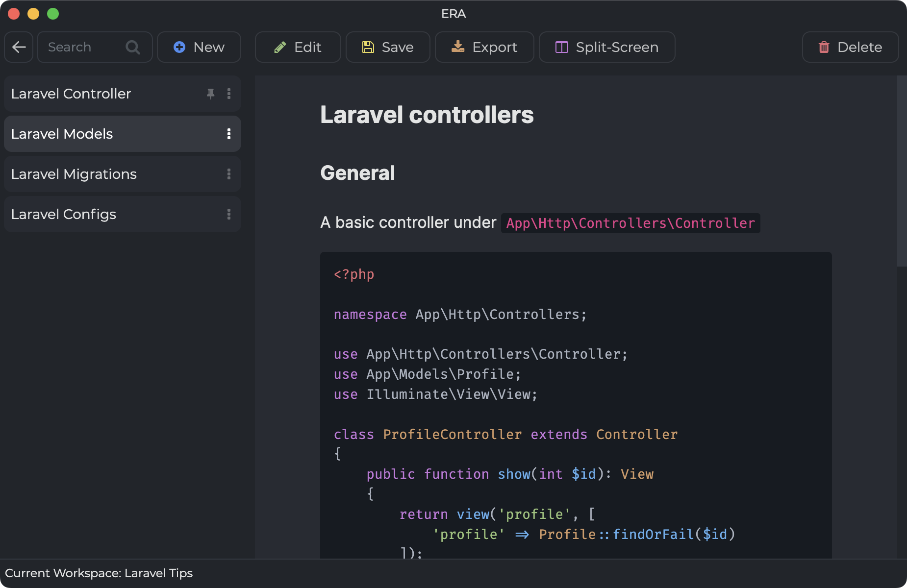Open the Laravel Migrations note

122,174
